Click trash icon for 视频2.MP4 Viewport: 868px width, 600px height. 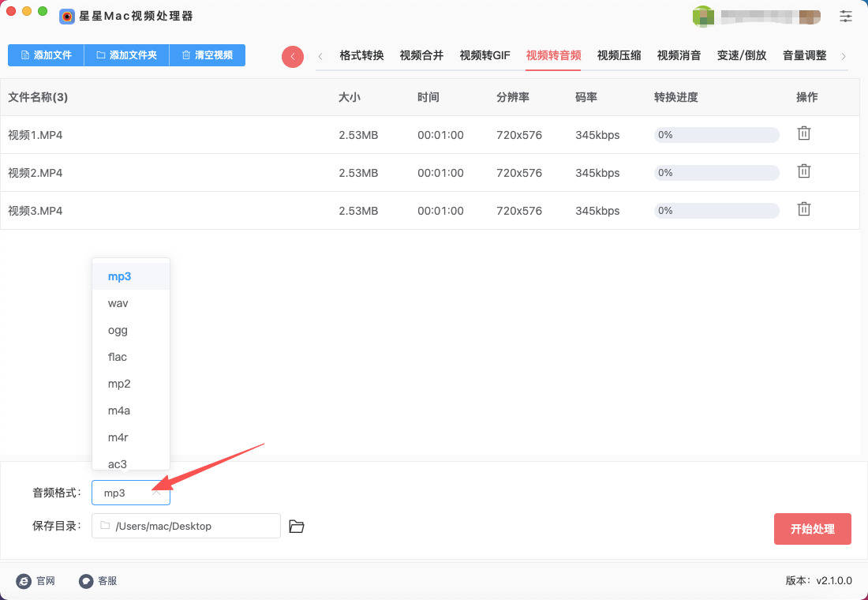[803, 171]
